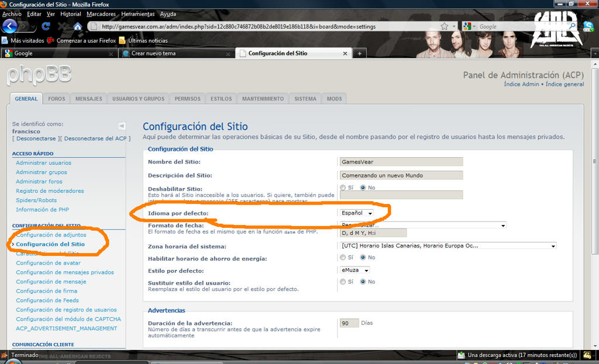
Task: Click the phpBB logo
Action: click(x=39, y=75)
